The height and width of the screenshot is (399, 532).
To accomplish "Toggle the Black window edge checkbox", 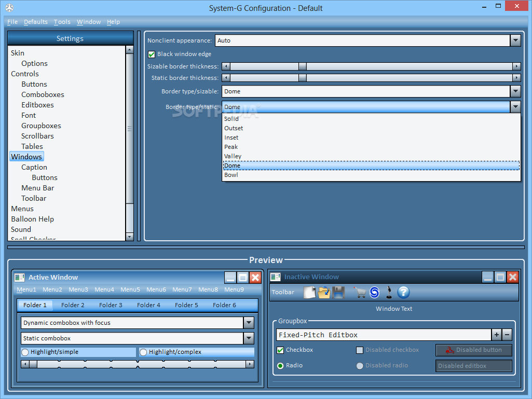I will (152, 54).
